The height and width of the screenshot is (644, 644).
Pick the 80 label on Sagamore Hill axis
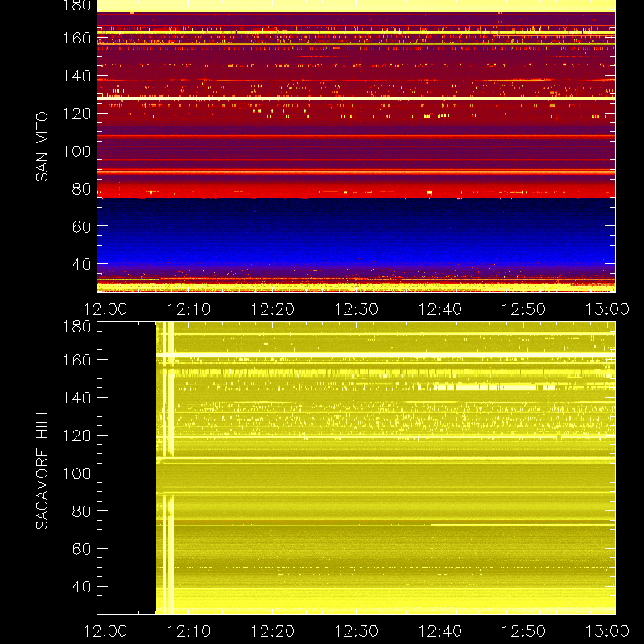click(81, 511)
